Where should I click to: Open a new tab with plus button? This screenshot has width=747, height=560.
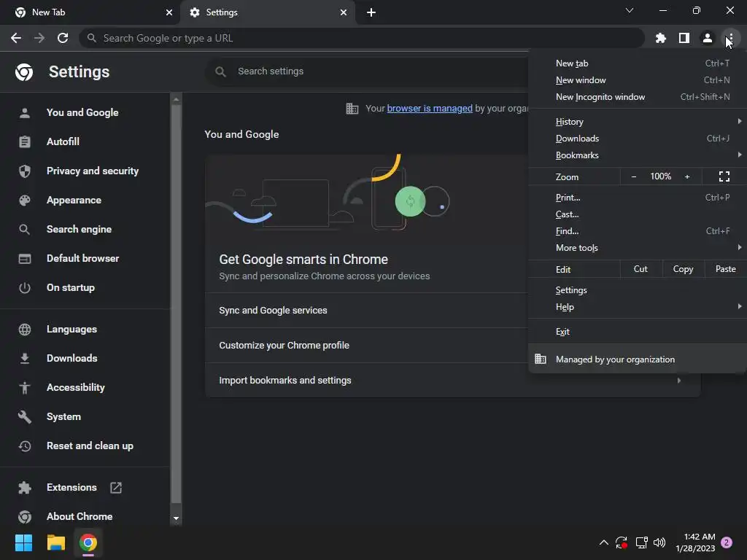(371, 12)
